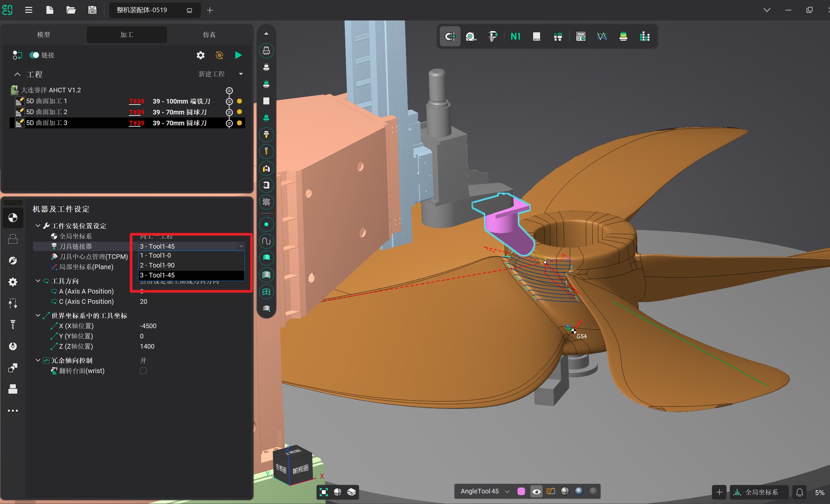830x504 pixels.
Task: Switch to 仿真 tab
Action: (x=209, y=35)
